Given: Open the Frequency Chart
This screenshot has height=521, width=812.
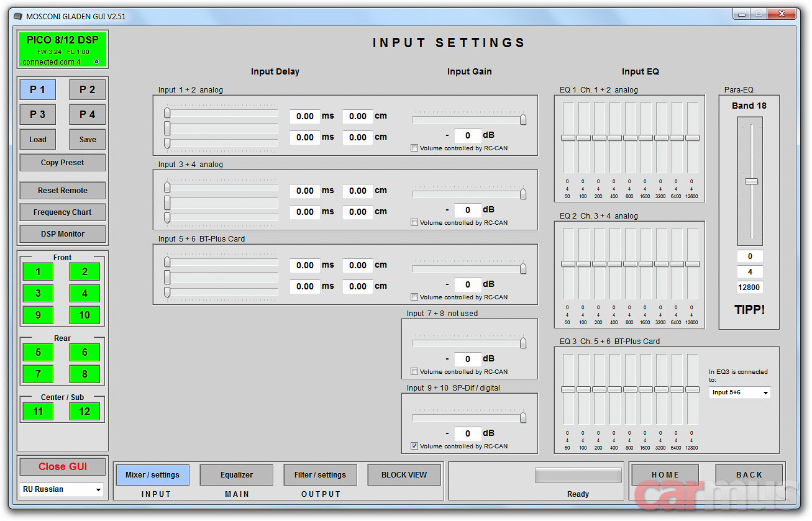Looking at the screenshot, I should 63,212.
